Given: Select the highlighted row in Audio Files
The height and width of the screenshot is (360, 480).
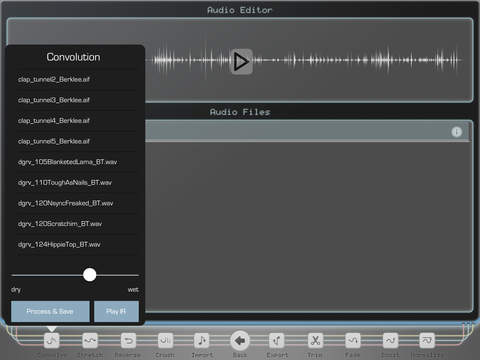Looking at the screenshot, I should pyautogui.click(x=307, y=132).
